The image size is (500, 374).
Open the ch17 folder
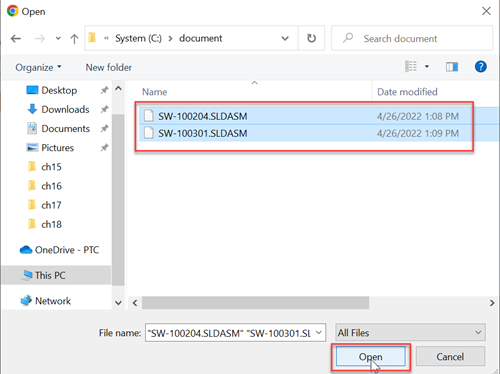pyautogui.click(x=51, y=205)
